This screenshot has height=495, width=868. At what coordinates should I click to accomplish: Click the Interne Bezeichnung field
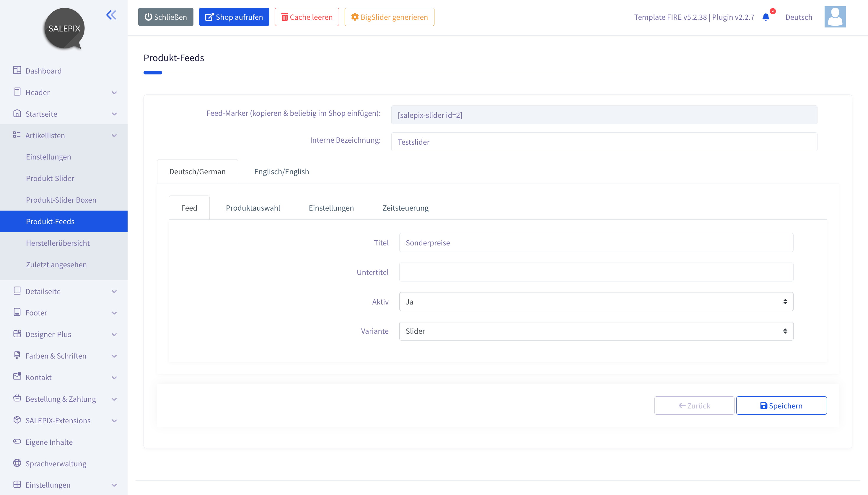(x=604, y=142)
